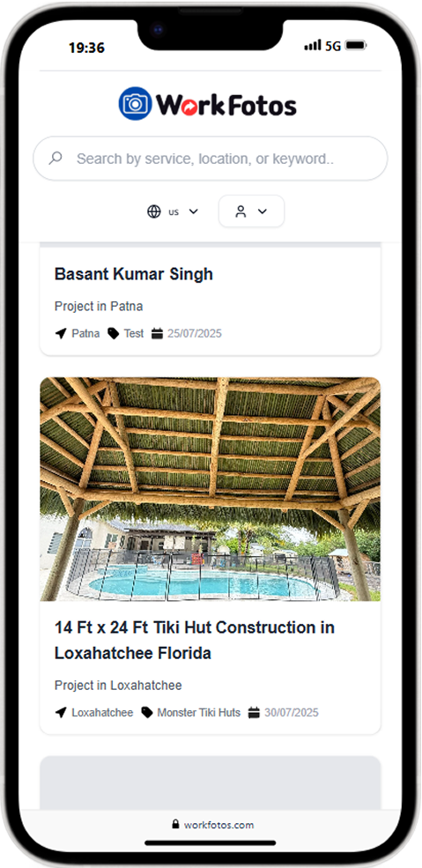
Task: Click the globe language icon
Action: (x=154, y=211)
